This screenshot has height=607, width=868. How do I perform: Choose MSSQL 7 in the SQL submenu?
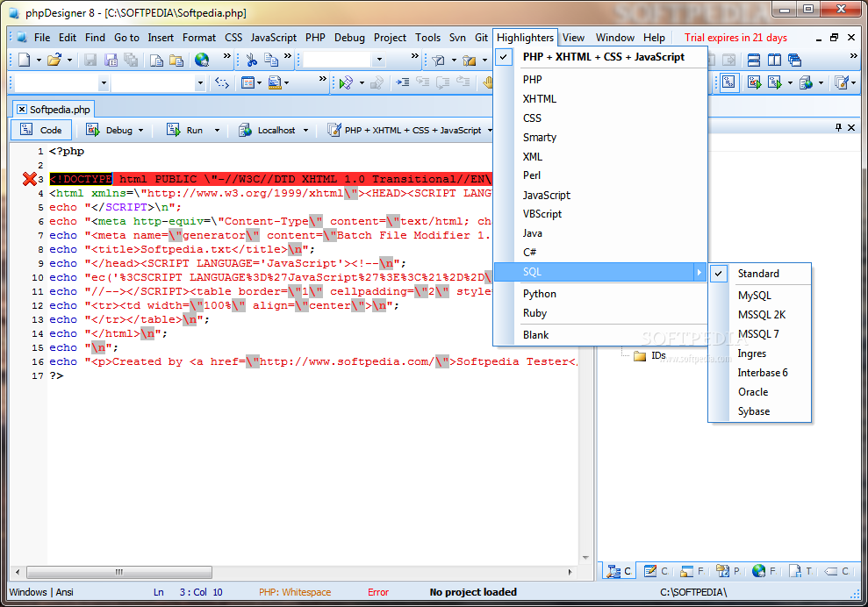(x=759, y=333)
